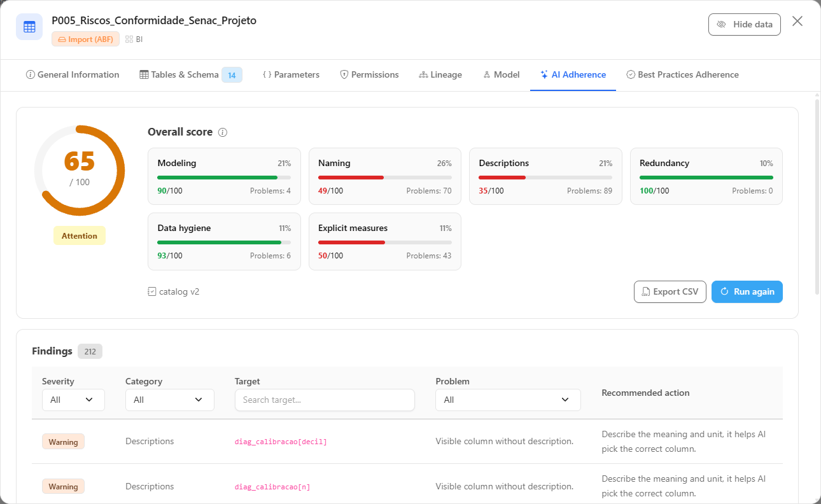Click the circular 65 overall score gauge
This screenshot has height=504, width=821.
pos(80,171)
